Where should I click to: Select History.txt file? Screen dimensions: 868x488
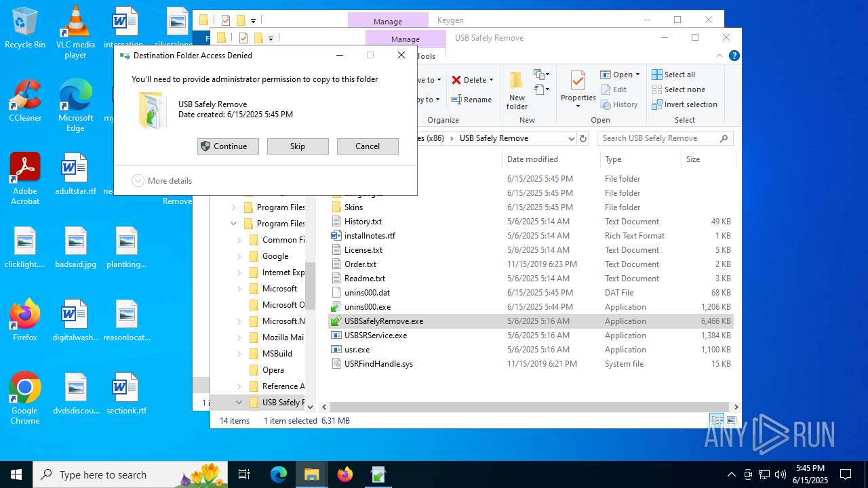(x=530, y=222)
